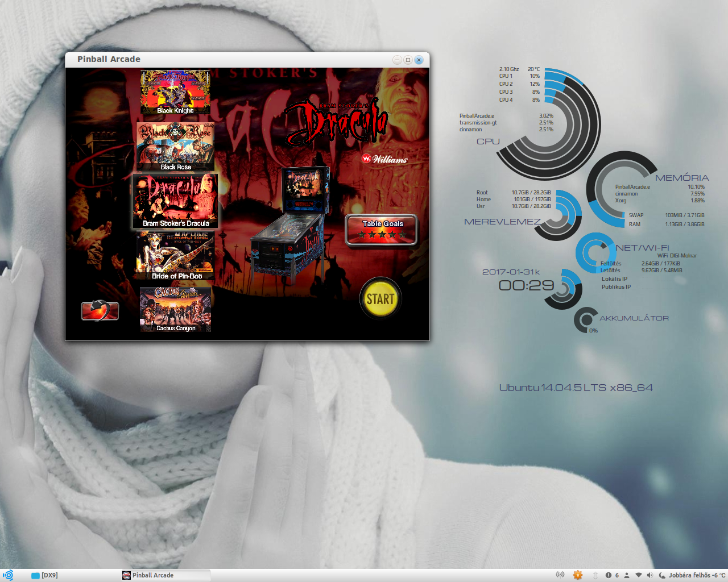Click the NET/Wi-Fi widget label
Image resolution: width=728 pixels, height=582 pixels.
[642, 248]
